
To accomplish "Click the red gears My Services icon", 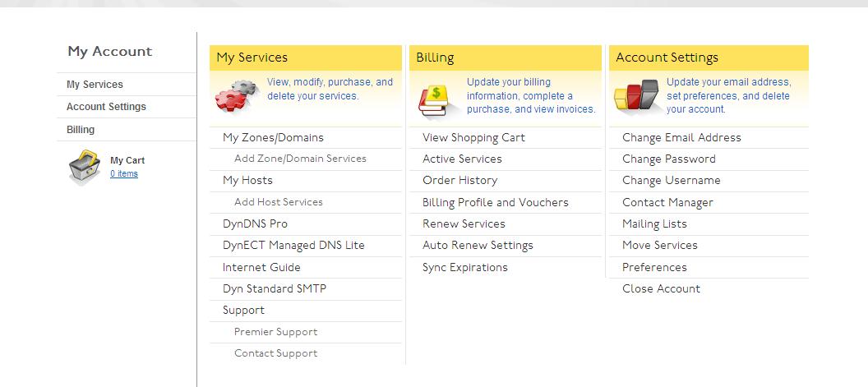I will point(237,96).
